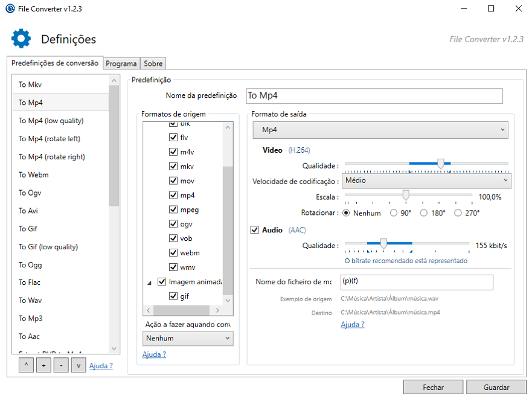This screenshot has width=532, height=399.
Task: Collapse the Imagem animada tree group
Action: (x=149, y=282)
